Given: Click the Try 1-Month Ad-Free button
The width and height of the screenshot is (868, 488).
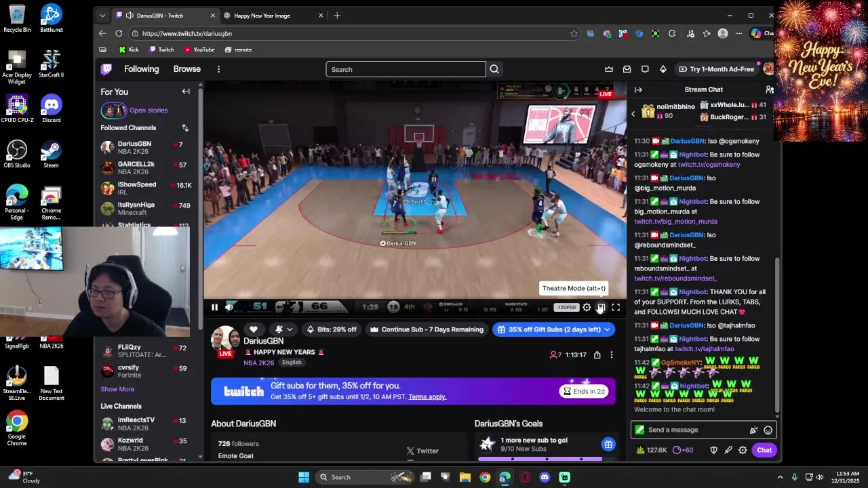Looking at the screenshot, I should tap(716, 69).
